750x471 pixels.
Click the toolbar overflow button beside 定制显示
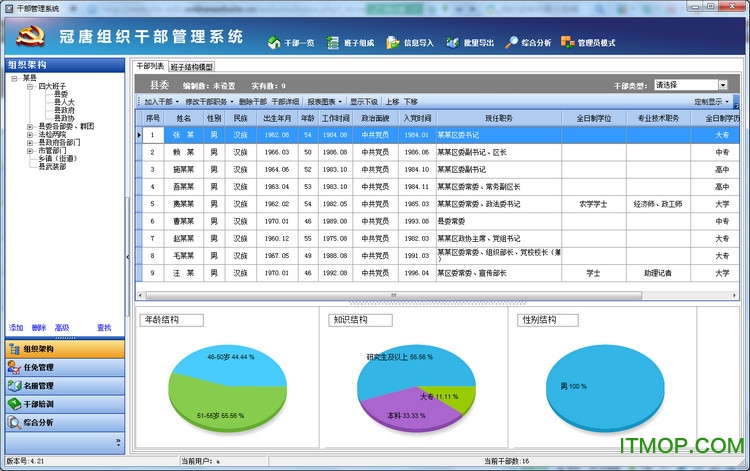(x=736, y=101)
